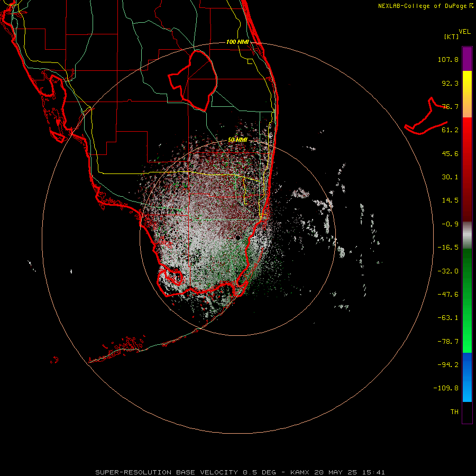Select the -16.5 scale value
The width and height of the screenshot is (476, 476).
(448, 248)
